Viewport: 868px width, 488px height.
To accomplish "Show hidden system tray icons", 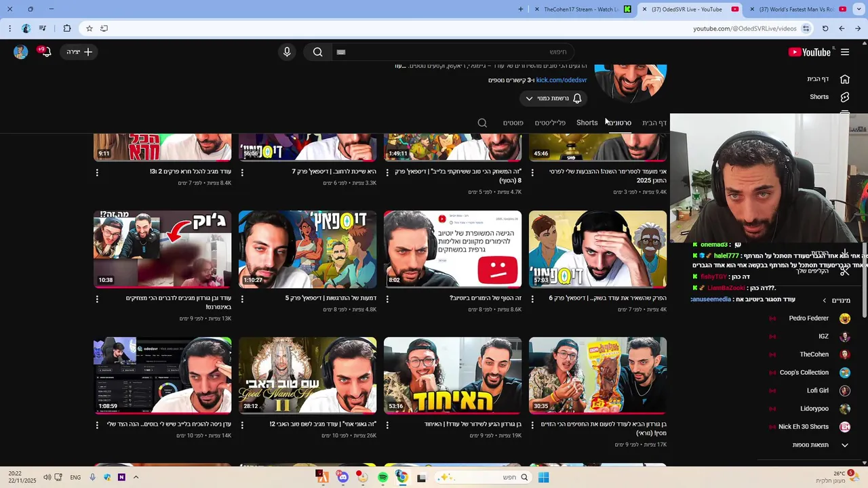I will point(136,477).
